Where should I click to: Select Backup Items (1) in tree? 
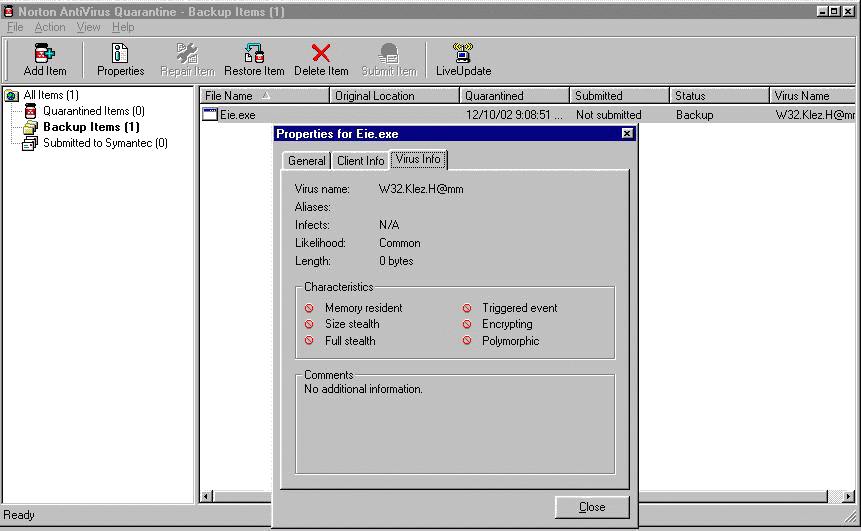click(93, 127)
